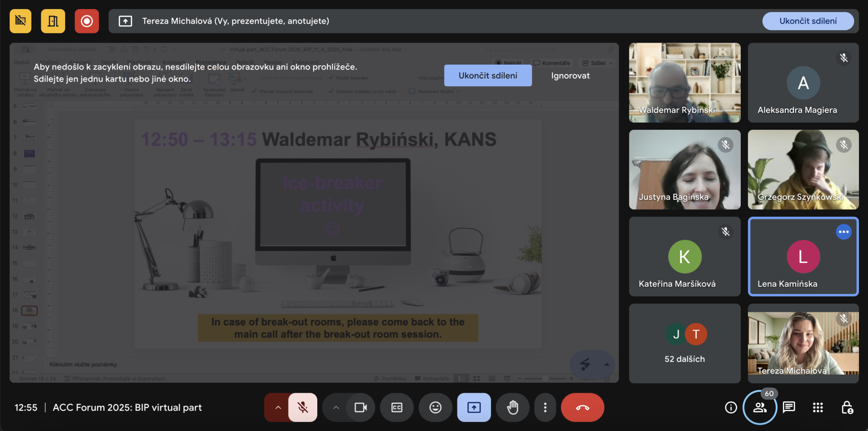Click Ignorovat in the warning banner
This screenshot has height=431, width=868.
(x=570, y=76)
